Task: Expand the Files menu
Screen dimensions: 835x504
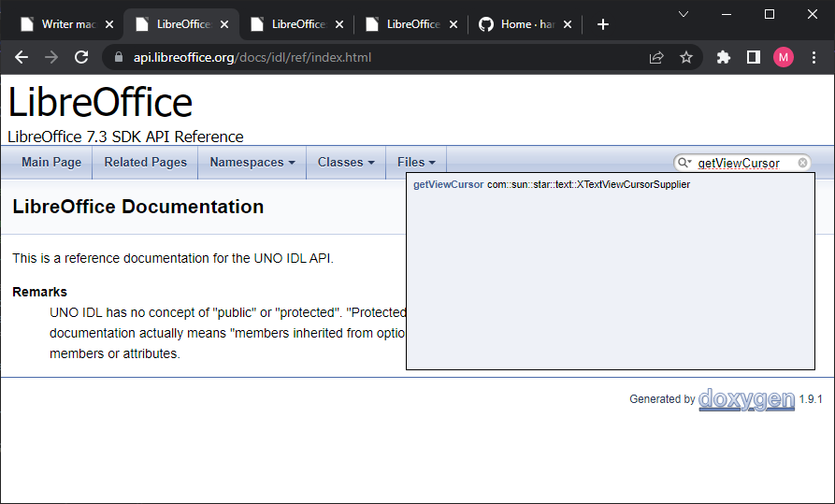Action: point(416,162)
